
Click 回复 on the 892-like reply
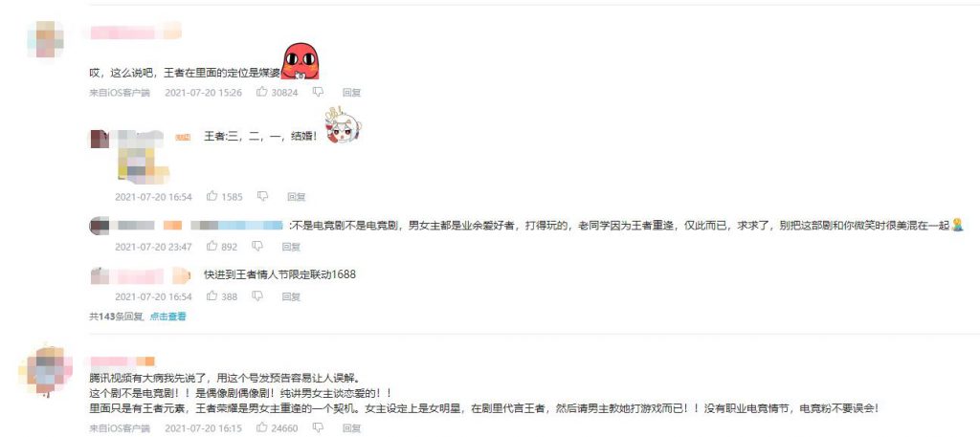(291, 247)
